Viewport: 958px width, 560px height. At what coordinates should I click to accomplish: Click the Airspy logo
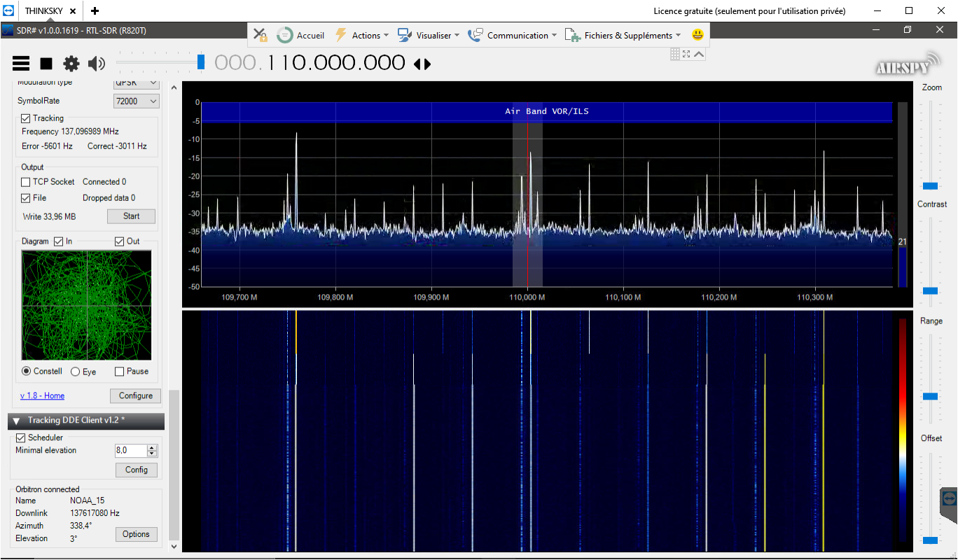coord(908,64)
